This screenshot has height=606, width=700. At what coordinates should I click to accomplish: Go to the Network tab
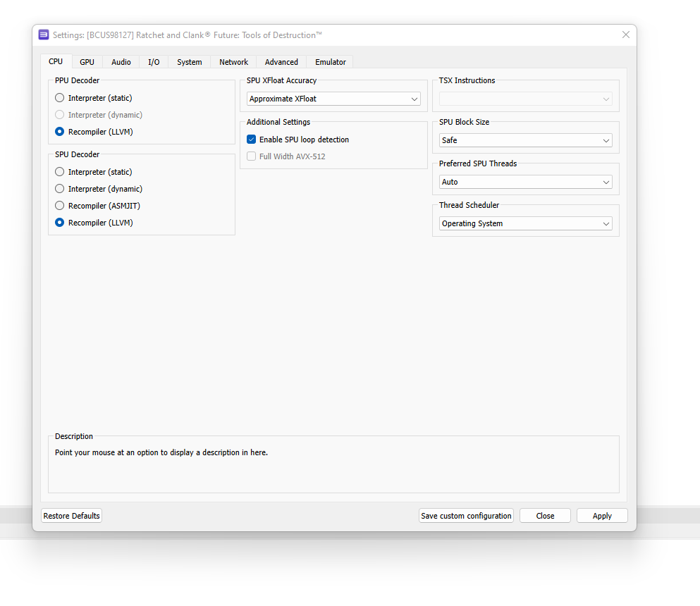click(233, 62)
